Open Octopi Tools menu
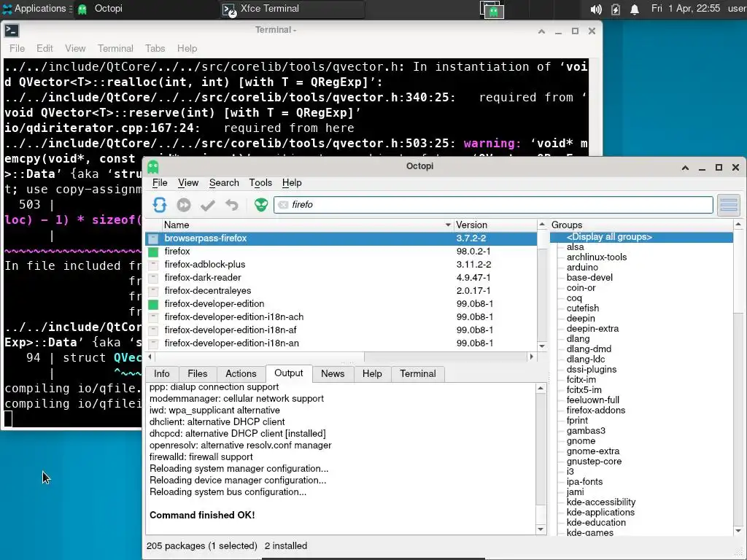This screenshot has height=560, width=747. coord(260,183)
